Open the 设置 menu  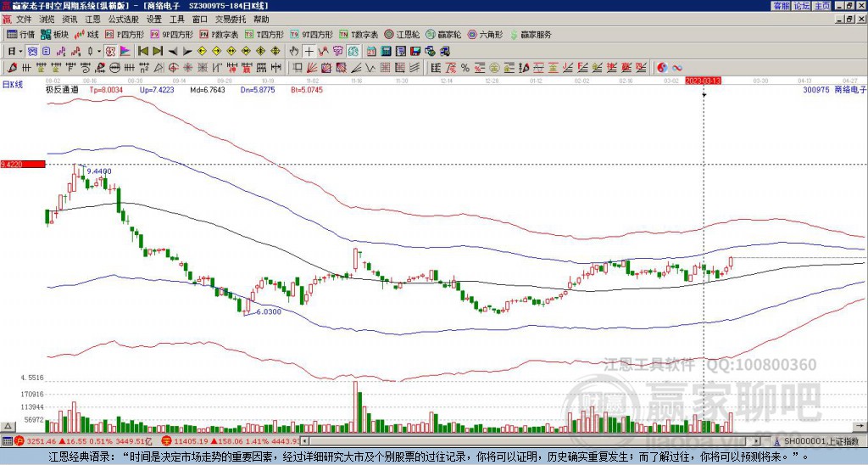(154, 20)
